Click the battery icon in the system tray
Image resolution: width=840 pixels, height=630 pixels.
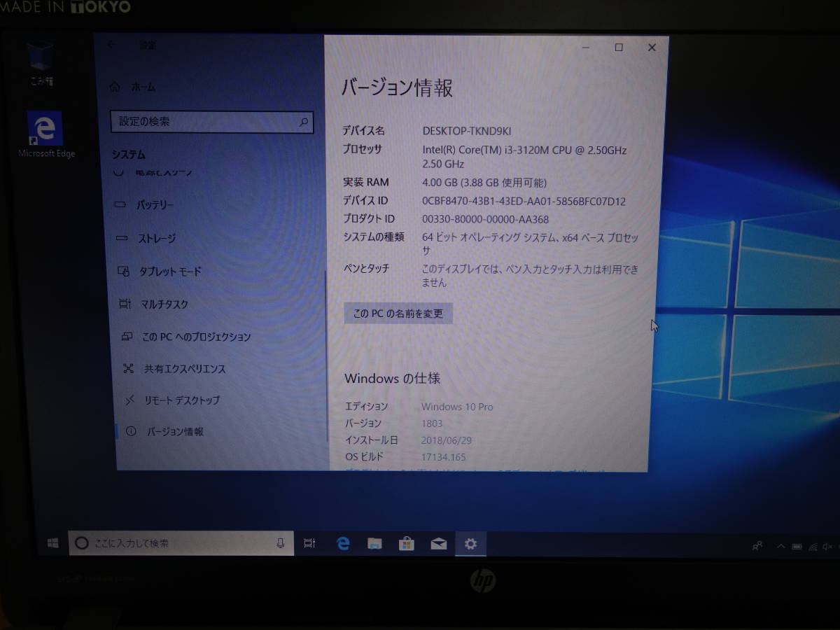point(797,546)
